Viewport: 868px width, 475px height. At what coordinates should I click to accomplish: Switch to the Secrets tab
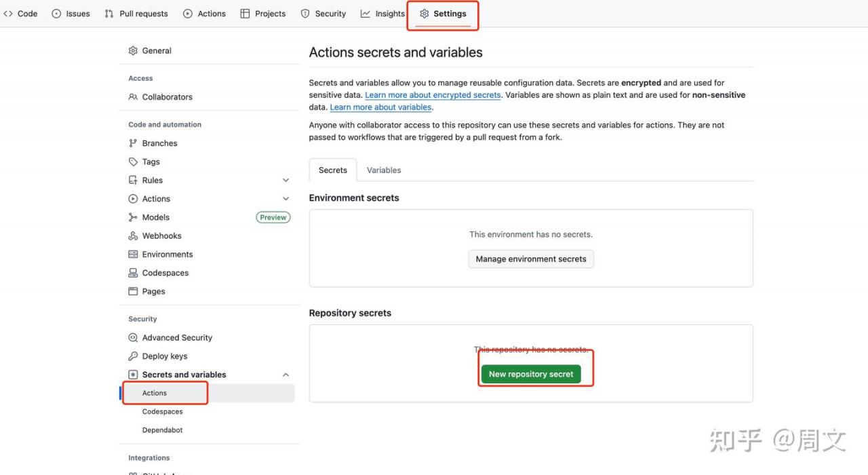tap(333, 170)
